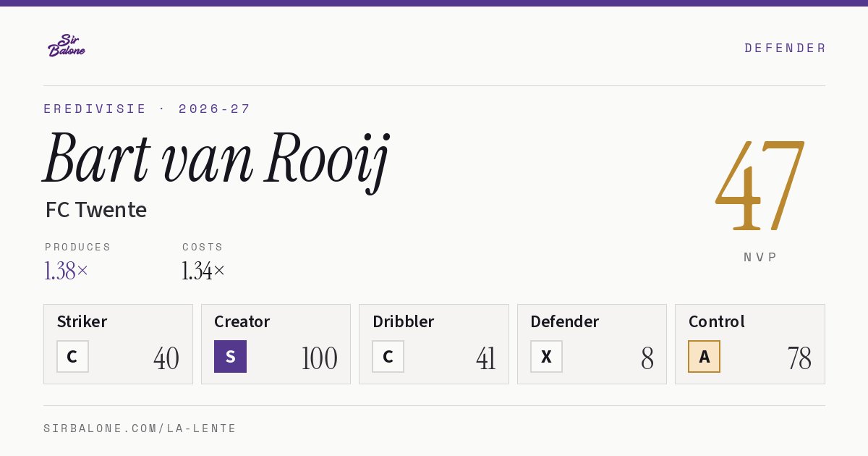Click the COSTS label
Image resolution: width=868 pixels, height=456 pixels.
click(x=203, y=247)
